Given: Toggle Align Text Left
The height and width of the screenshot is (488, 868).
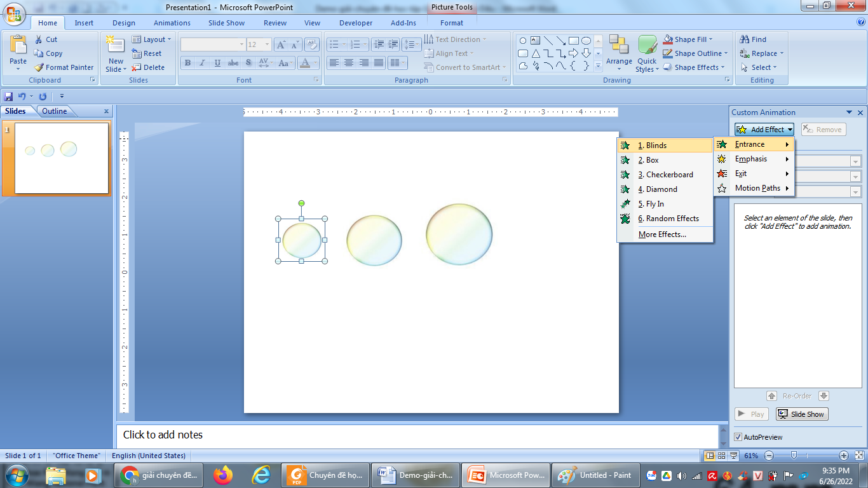Looking at the screenshot, I should point(334,63).
